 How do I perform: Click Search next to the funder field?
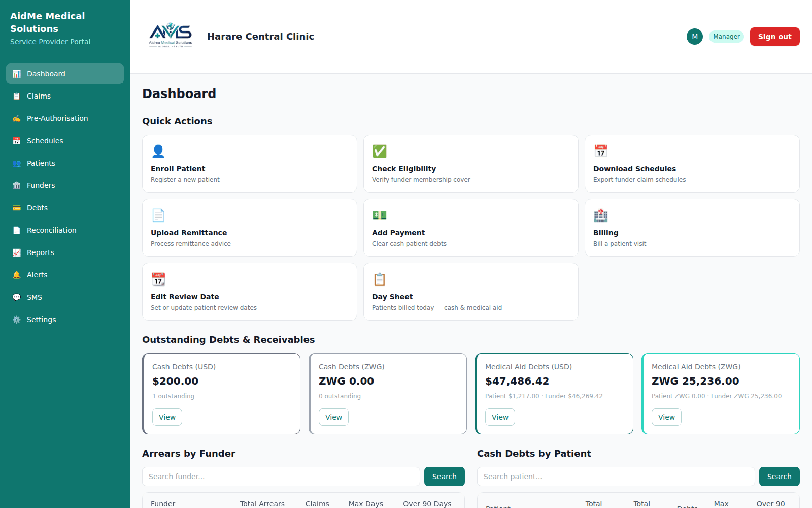(x=445, y=477)
